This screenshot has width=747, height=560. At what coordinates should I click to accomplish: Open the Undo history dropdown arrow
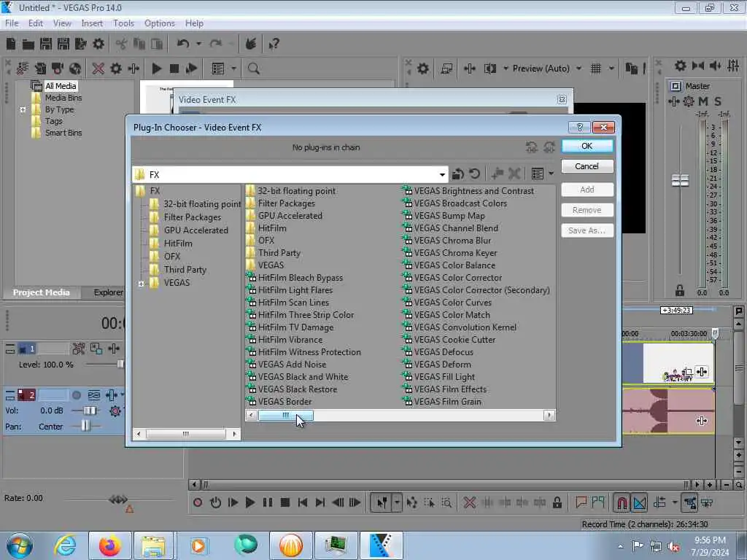click(x=198, y=44)
